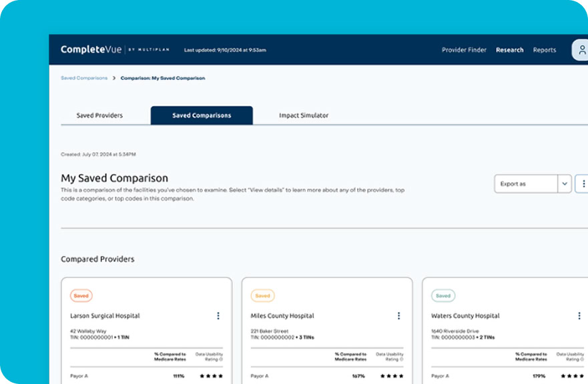Click the Saved badge on Miles County Hospital
Screen dimensions: 588x384
click(262, 295)
